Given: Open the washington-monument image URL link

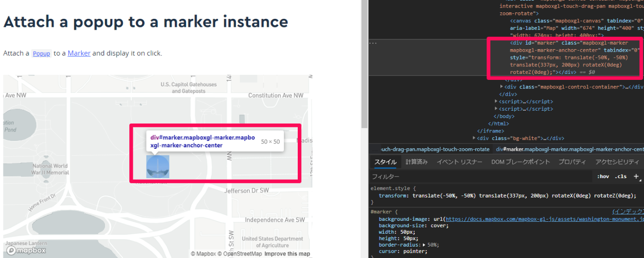Looking at the screenshot, I should 544,219.
